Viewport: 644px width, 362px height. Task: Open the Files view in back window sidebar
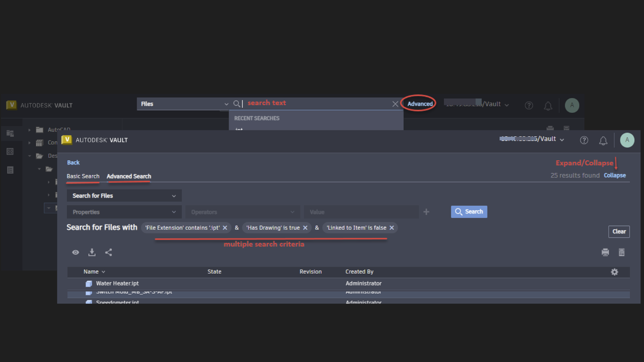click(10, 133)
